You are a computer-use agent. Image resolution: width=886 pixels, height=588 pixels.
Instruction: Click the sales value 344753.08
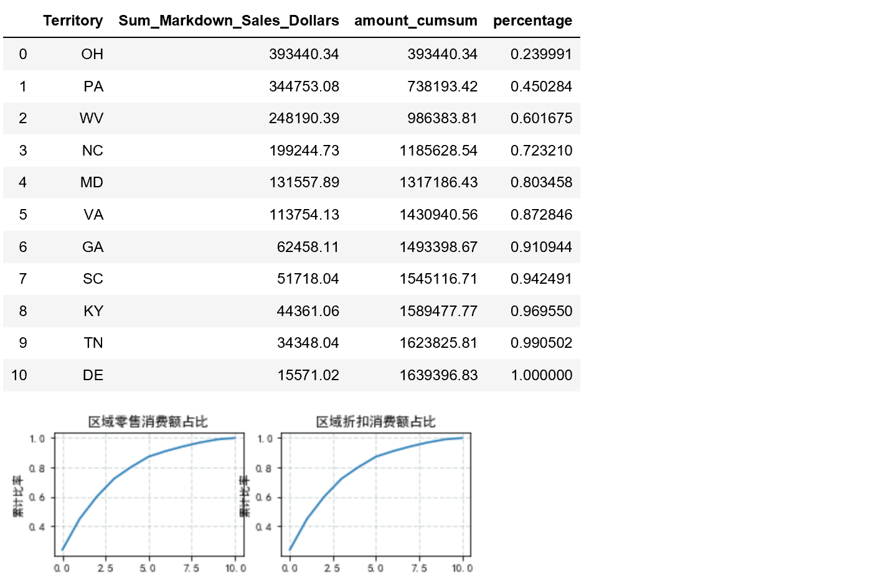304,86
